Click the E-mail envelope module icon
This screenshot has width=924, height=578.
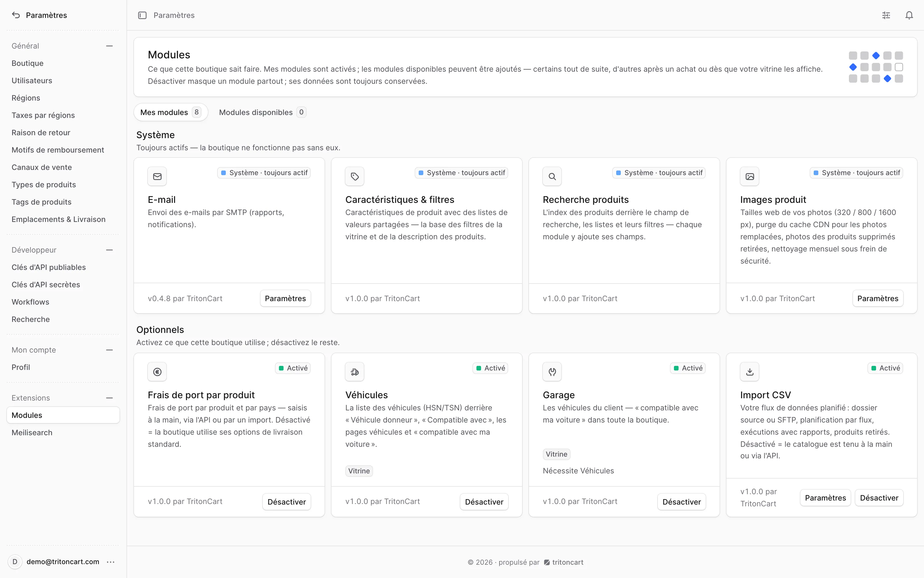click(x=157, y=176)
